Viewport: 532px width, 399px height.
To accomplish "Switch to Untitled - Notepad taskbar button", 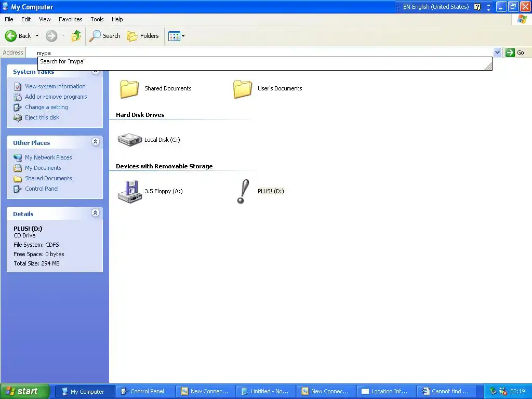I will tap(265, 392).
